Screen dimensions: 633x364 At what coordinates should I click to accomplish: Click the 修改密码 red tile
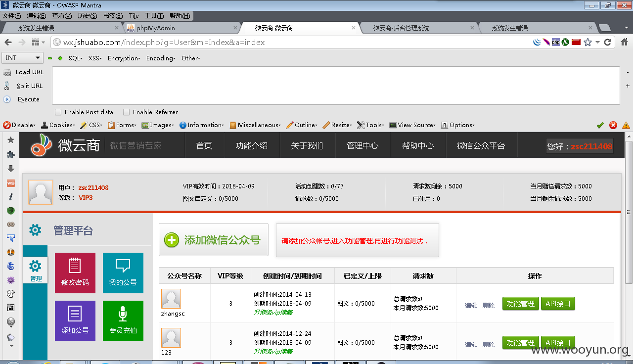click(x=75, y=273)
